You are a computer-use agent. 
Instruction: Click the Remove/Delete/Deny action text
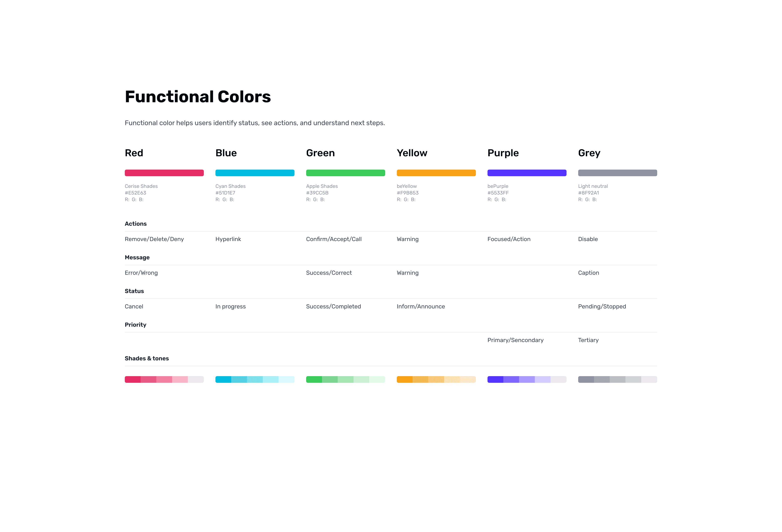pos(155,239)
